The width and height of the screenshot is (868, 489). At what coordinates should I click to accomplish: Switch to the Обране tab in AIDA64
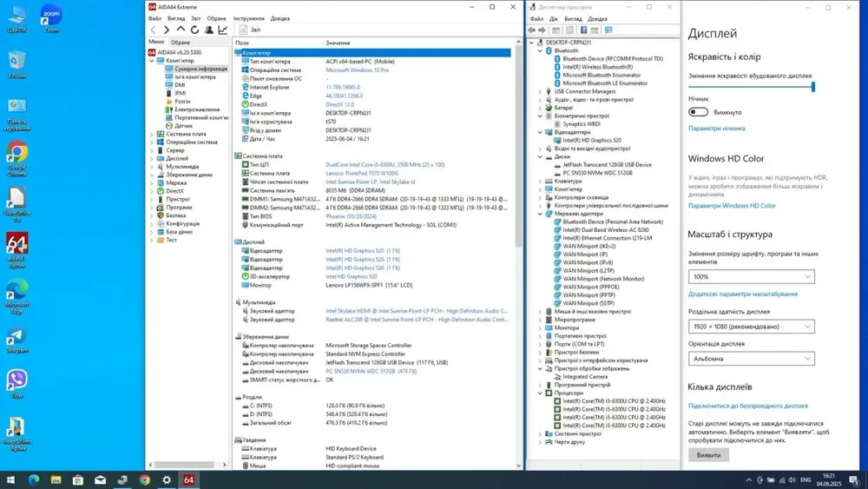(x=181, y=42)
